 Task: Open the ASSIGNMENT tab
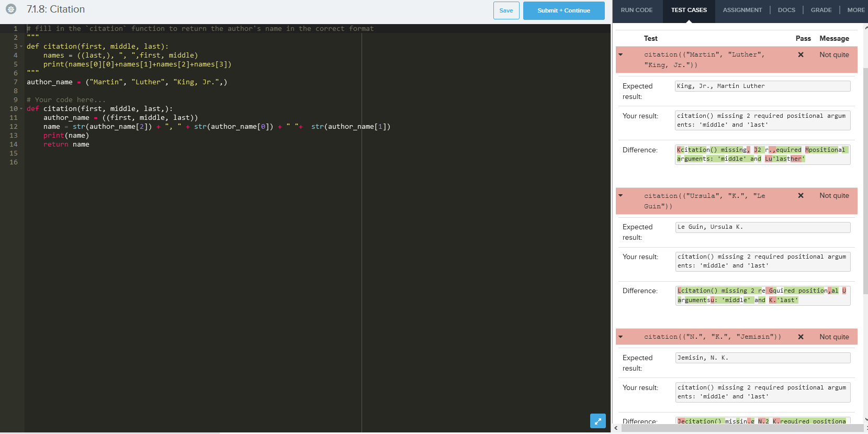742,10
